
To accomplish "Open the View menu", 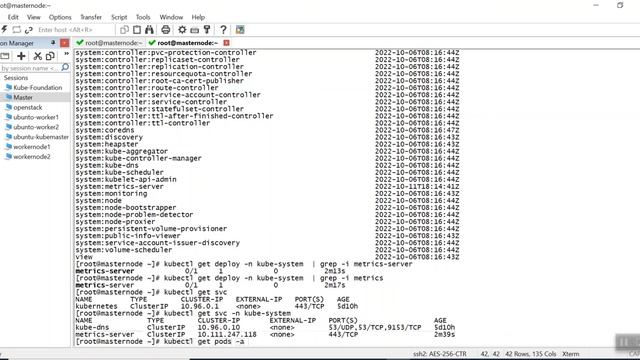I will (x=33, y=17).
